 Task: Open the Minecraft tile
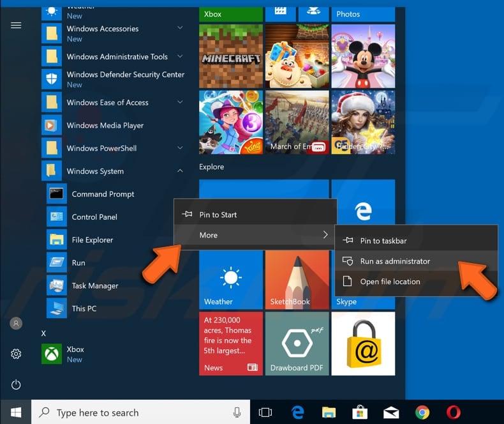[x=231, y=56]
